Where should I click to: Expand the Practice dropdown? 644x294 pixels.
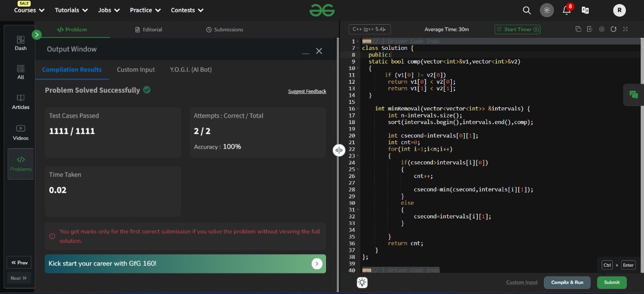[145, 10]
